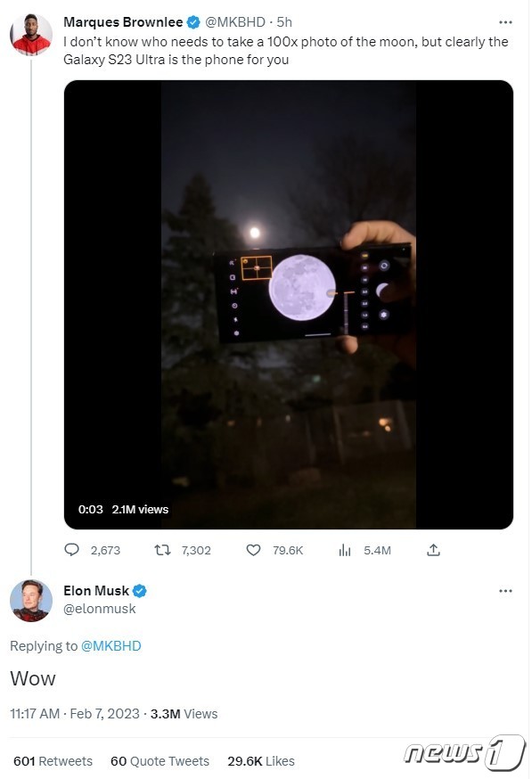The image size is (532, 779).
Task: Open more options on Marques Brownlee's tweet
Action: (x=505, y=22)
